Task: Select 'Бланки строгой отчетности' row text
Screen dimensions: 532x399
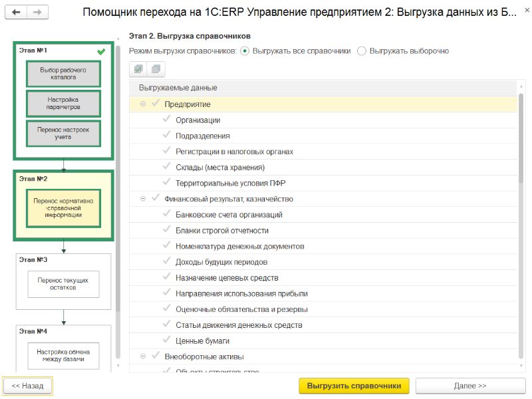Action: point(222,231)
